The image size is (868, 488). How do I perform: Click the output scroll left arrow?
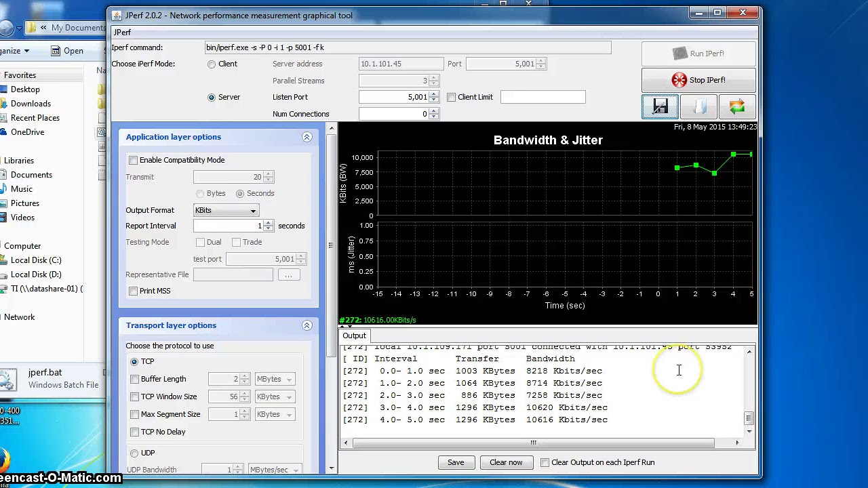tap(346, 443)
